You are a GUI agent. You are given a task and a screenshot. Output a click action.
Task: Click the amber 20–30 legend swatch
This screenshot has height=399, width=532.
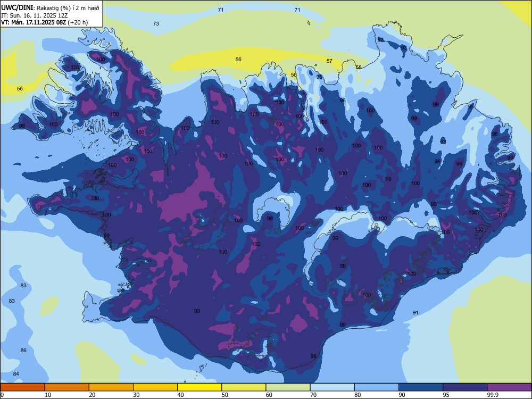click(x=111, y=387)
